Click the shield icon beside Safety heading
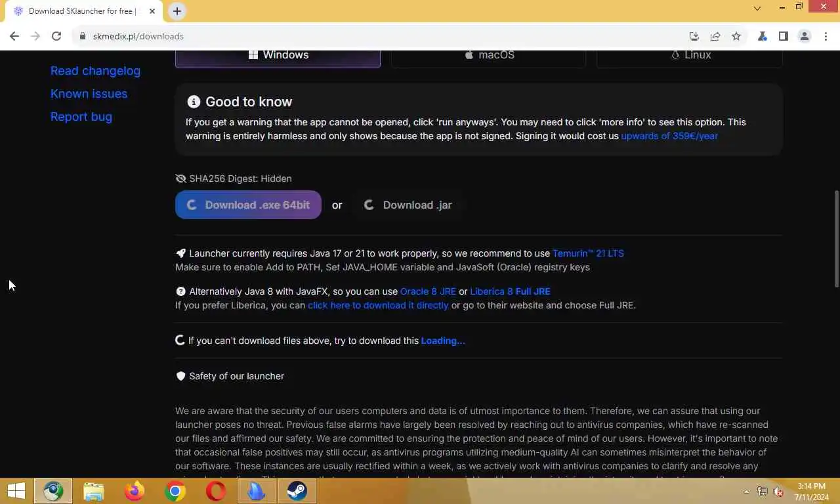840x504 pixels. 181,376
